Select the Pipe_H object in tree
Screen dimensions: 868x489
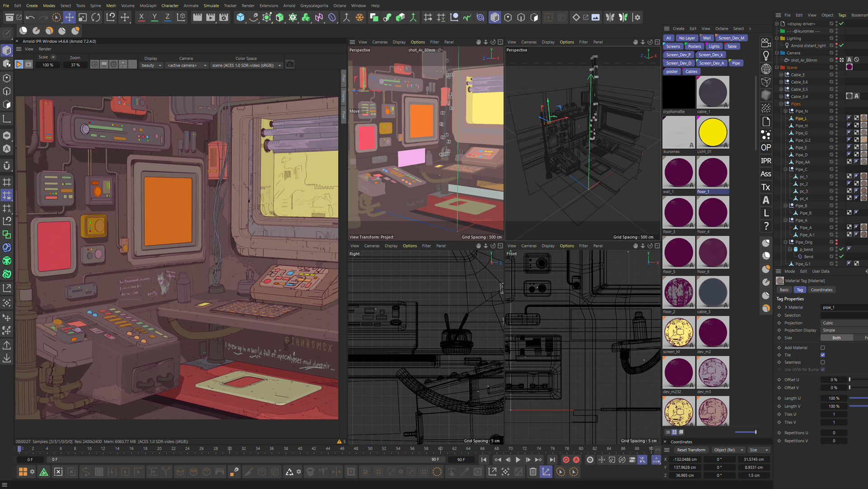click(x=801, y=126)
